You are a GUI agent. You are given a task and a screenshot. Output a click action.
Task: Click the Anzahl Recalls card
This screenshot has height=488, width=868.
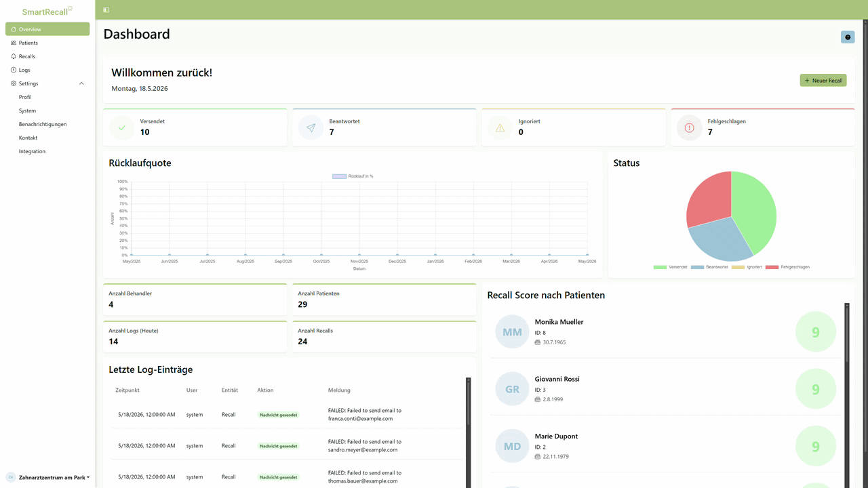384,337
